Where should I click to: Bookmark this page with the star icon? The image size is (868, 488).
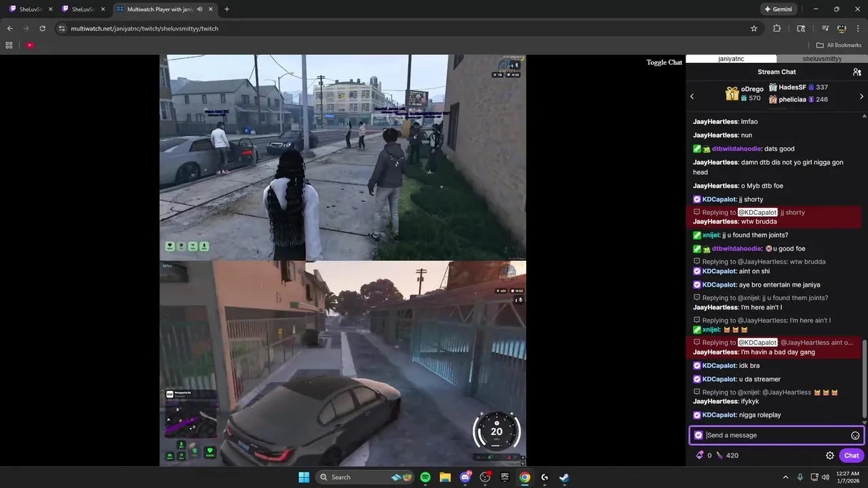tap(754, 28)
